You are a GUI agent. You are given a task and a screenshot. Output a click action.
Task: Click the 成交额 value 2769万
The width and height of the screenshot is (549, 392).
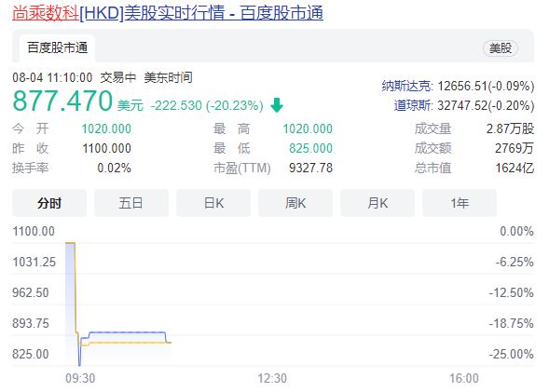[515, 149]
